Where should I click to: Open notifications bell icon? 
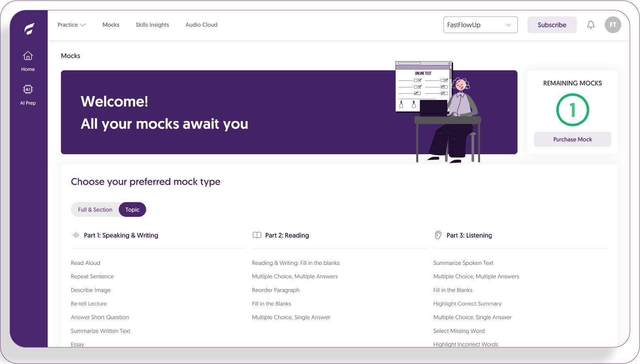(591, 25)
